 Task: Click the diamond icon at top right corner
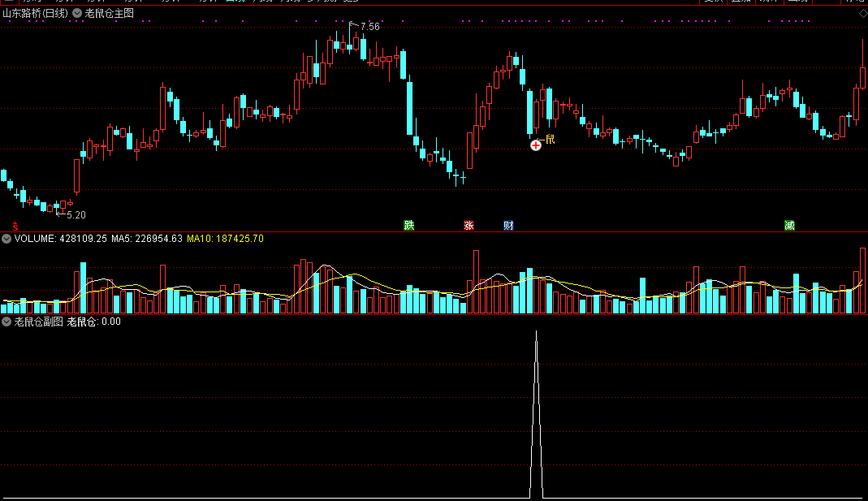[x=862, y=13]
